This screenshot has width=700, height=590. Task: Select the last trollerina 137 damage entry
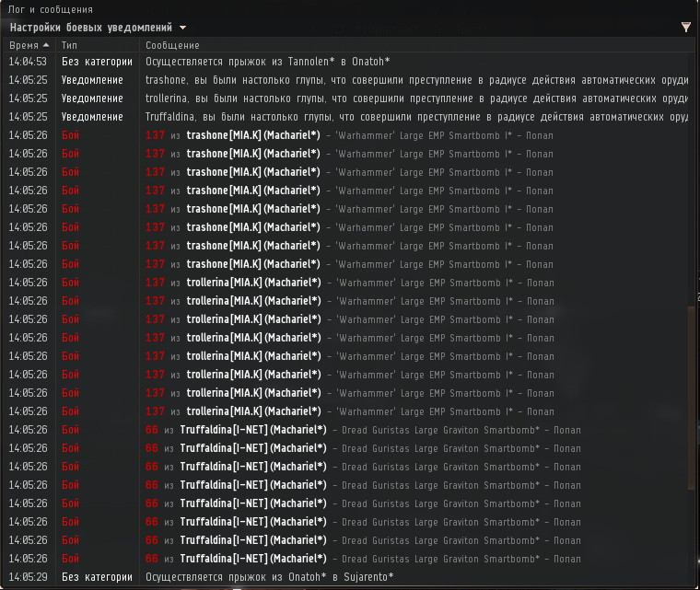pos(350,411)
